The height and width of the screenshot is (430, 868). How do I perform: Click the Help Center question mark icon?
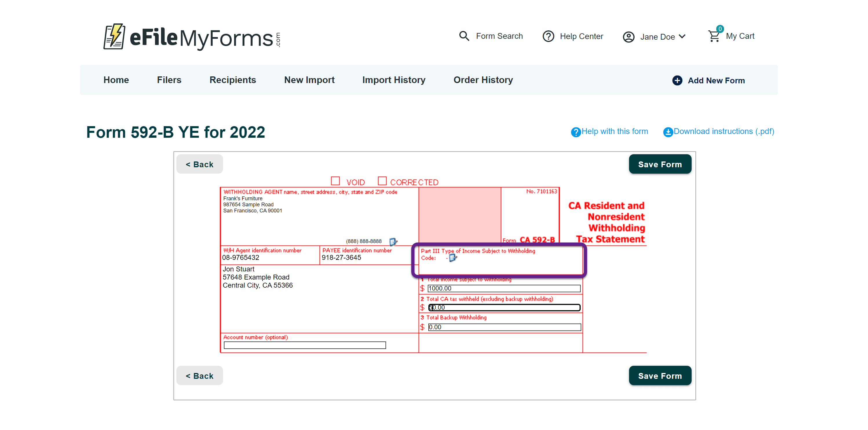[548, 36]
